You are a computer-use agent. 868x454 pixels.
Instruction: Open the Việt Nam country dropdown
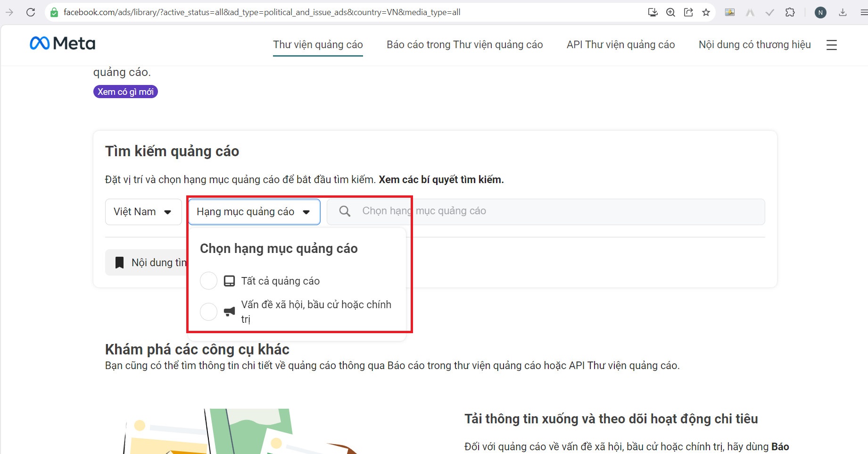point(143,211)
